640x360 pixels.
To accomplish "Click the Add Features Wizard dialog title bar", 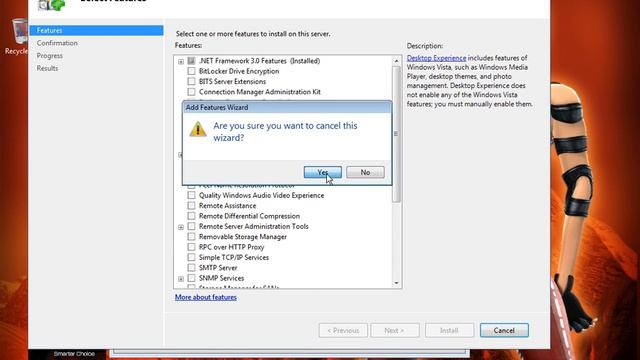I will [287, 107].
